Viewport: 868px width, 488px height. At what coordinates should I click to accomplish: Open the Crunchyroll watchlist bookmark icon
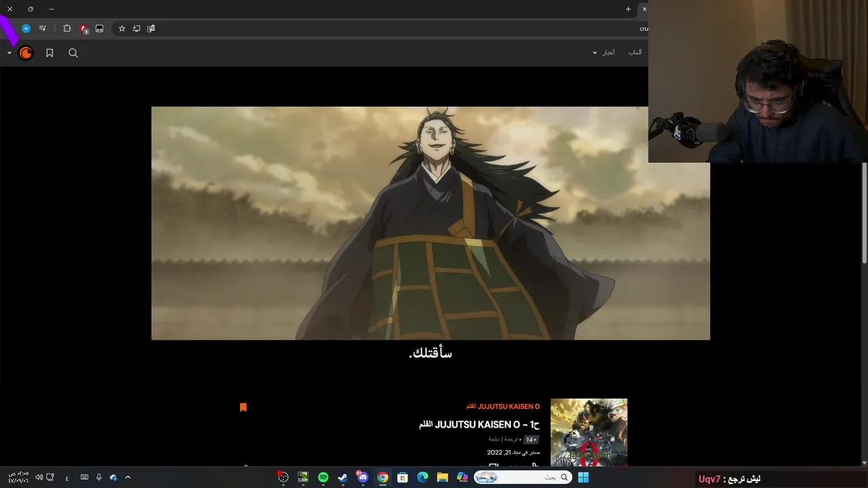pyautogui.click(x=50, y=53)
